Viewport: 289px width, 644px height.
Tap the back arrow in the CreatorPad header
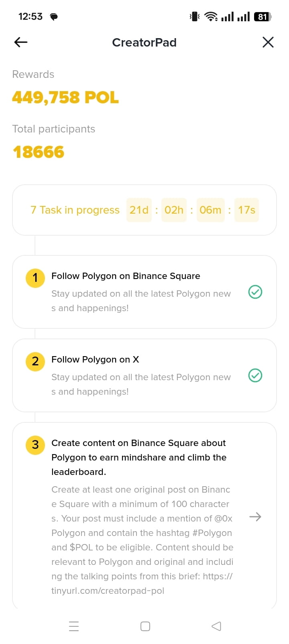[x=21, y=42]
